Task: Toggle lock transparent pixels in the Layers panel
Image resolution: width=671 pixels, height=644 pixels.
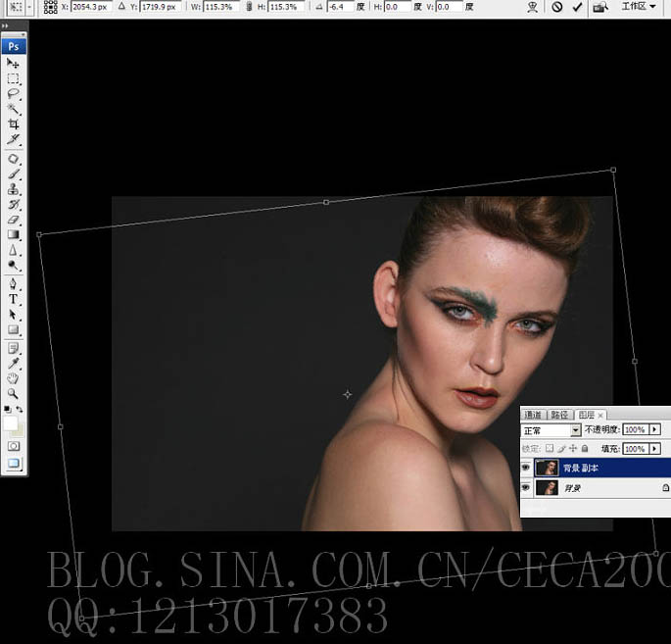Action: (x=550, y=448)
